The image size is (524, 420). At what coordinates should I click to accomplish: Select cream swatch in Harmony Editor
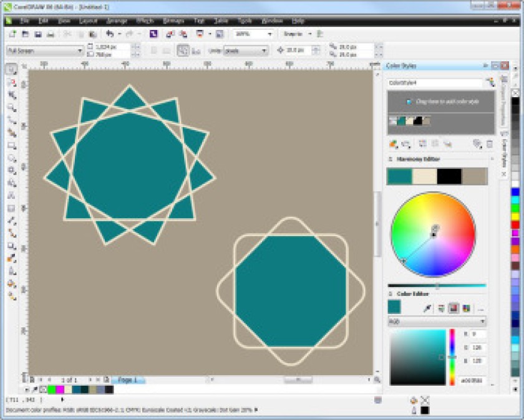pos(425,176)
